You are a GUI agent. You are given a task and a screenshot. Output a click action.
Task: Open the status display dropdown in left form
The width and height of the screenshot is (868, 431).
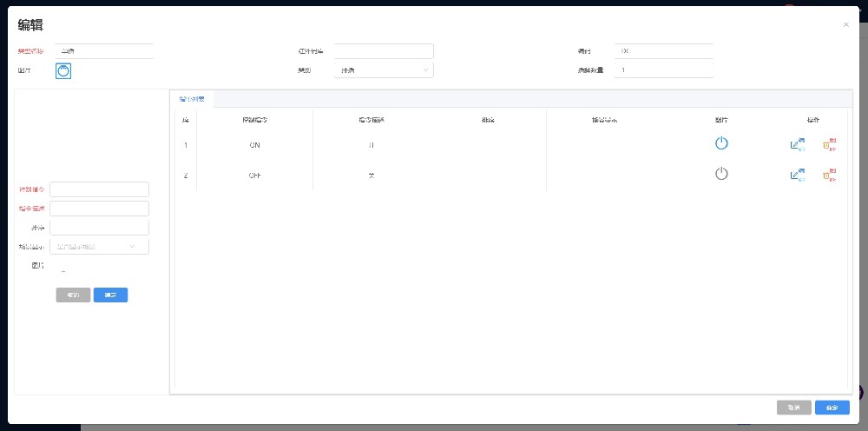point(99,247)
